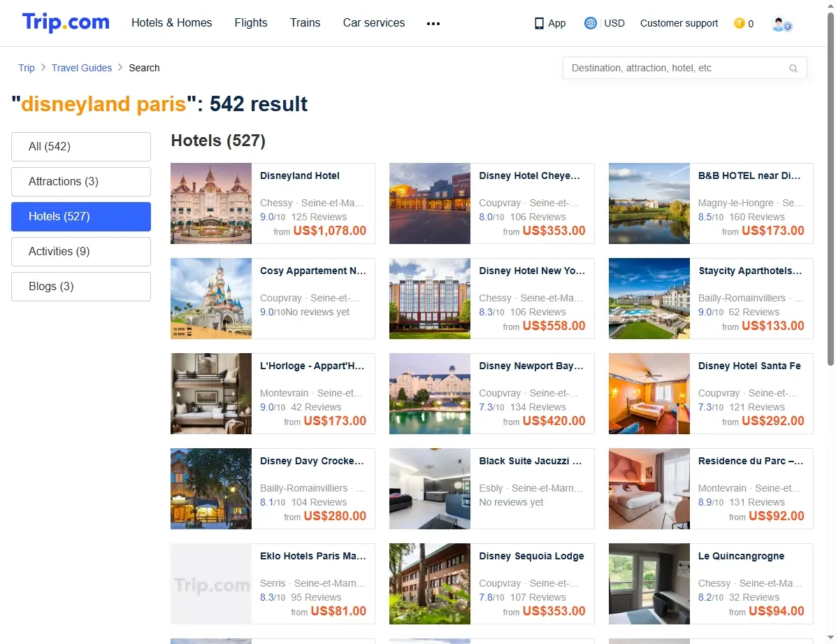The height and width of the screenshot is (644, 836).
Task: Click the Trip.com logo
Action: pos(66,22)
